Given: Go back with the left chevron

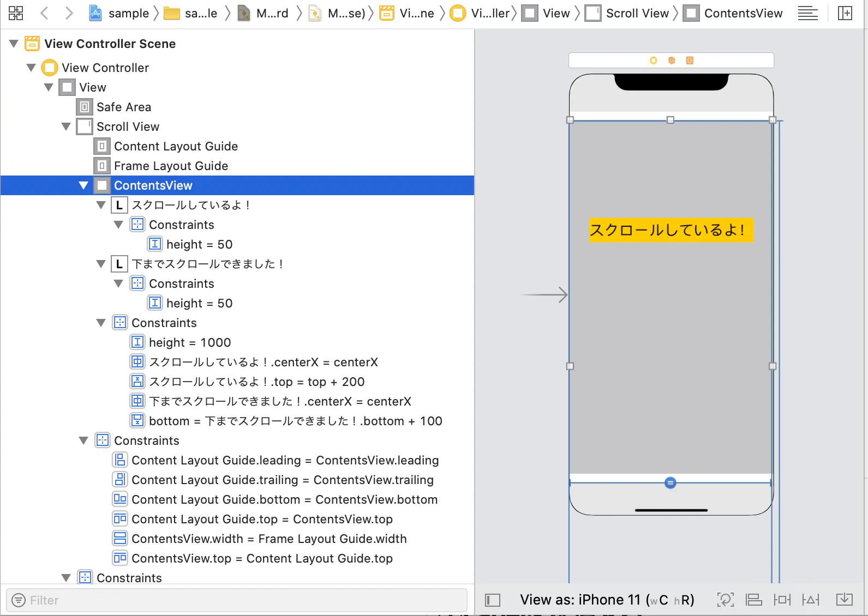Looking at the screenshot, I should 45,13.
